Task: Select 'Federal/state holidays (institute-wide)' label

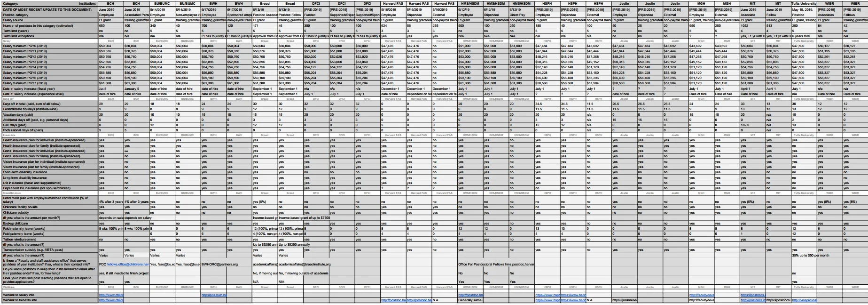Action: click(49, 109)
